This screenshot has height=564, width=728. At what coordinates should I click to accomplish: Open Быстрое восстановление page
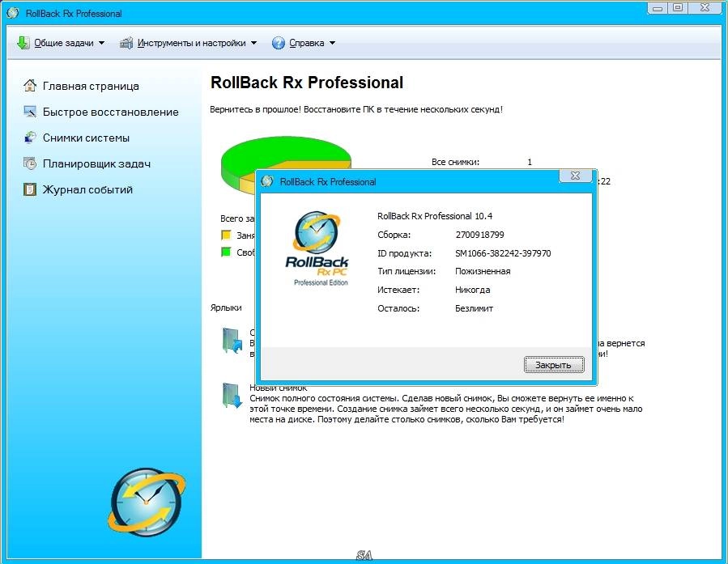(x=110, y=112)
